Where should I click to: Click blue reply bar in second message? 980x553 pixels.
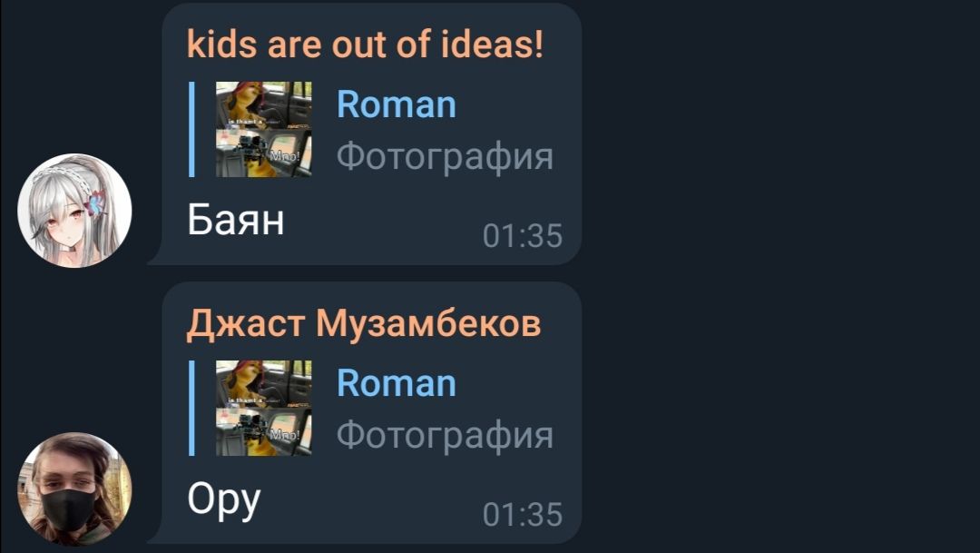[x=191, y=408]
